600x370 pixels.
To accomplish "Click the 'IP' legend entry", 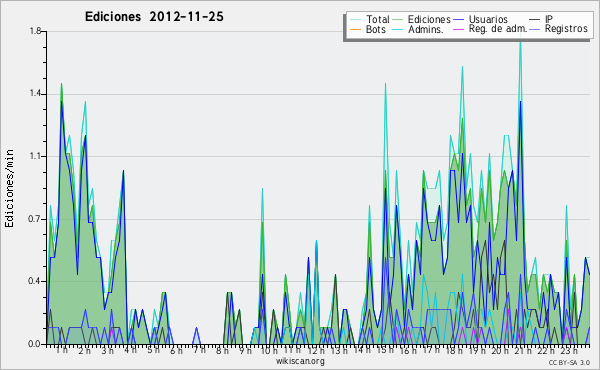I will 549,19.
